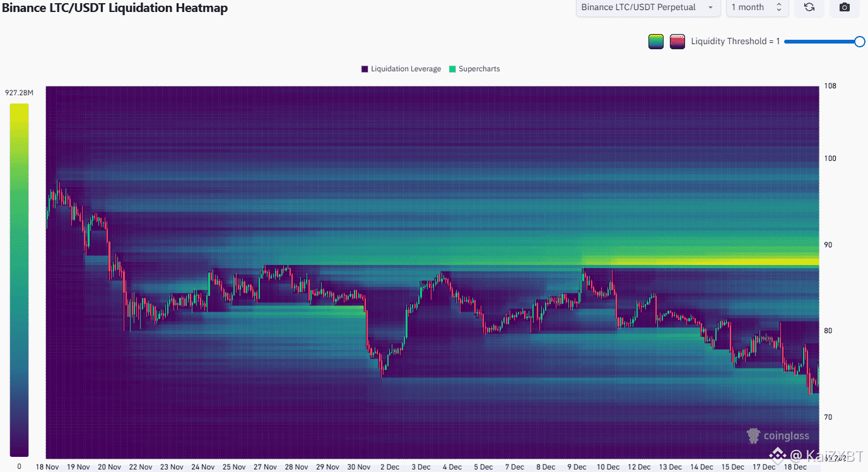The width and height of the screenshot is (868, 472).
Task: Click the coinglass logo watermark
Action: pyautogui.click(x=778, y=435)
